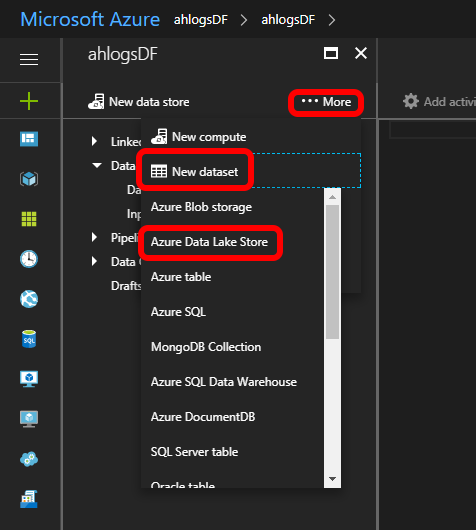This screenshot has height=530, width=476.
Task: Maximize the ahlogsDF blade
Action: 331,53
